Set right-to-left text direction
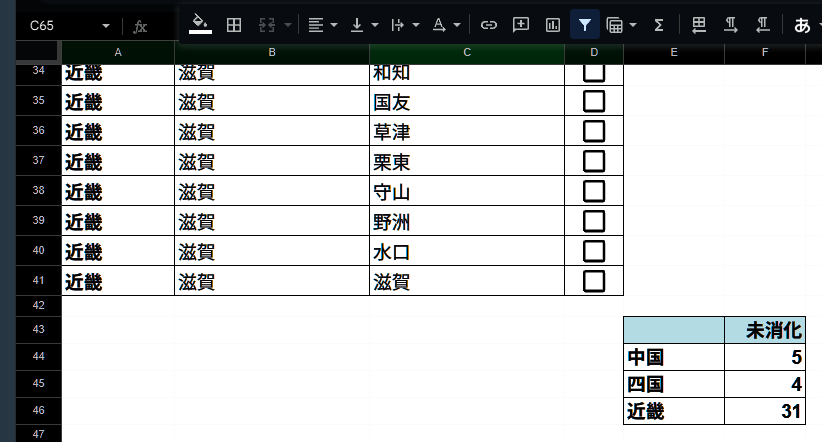This screenshot has width=822, height=442. tap(763, 25)
